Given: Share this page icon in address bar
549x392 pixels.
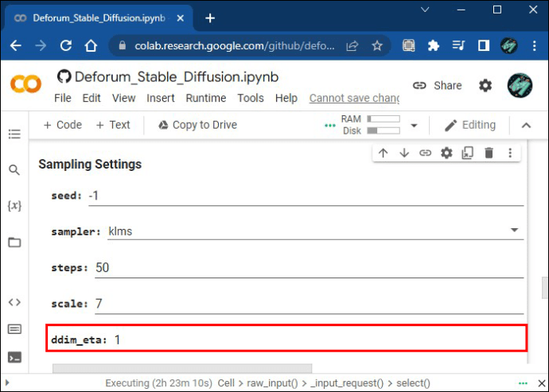Looking at the screenshot, I should click(352, 45).
